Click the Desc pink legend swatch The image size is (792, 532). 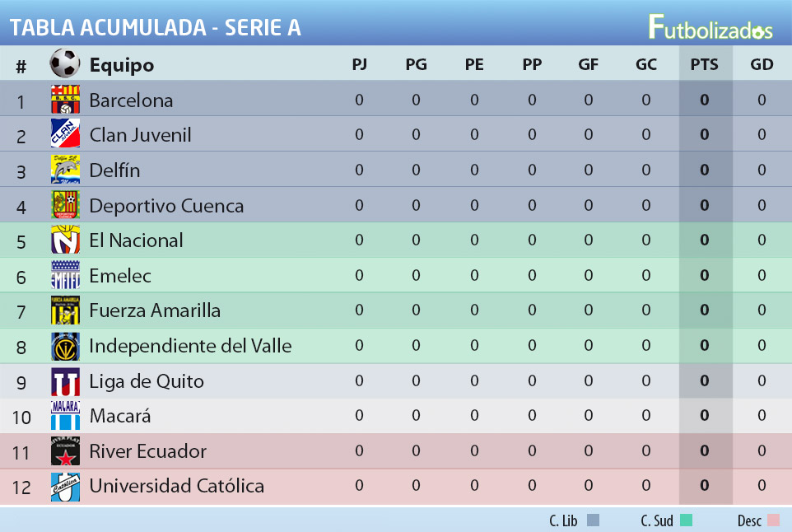click(x=773, y=520)
